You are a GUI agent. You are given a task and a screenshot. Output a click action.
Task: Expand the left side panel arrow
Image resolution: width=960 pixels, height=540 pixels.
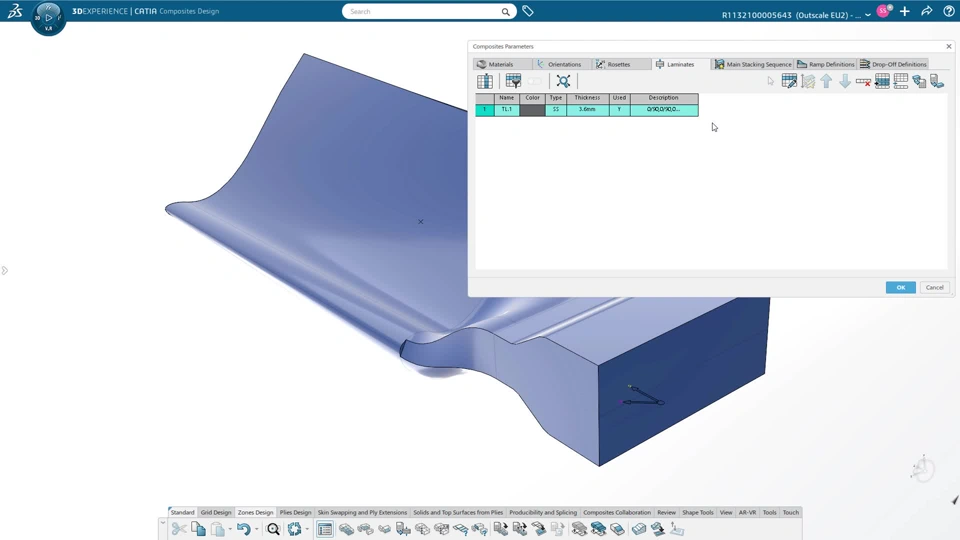(4, 271)
